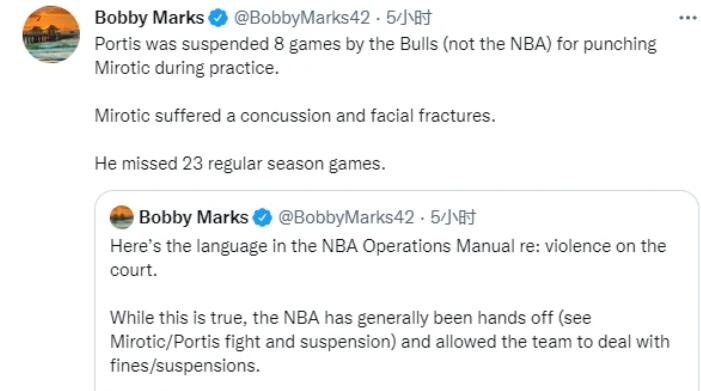The image size is (701, 391).
Task: Open Bobby Marks' large pier sunset avatar
Action: click(51, 34)
